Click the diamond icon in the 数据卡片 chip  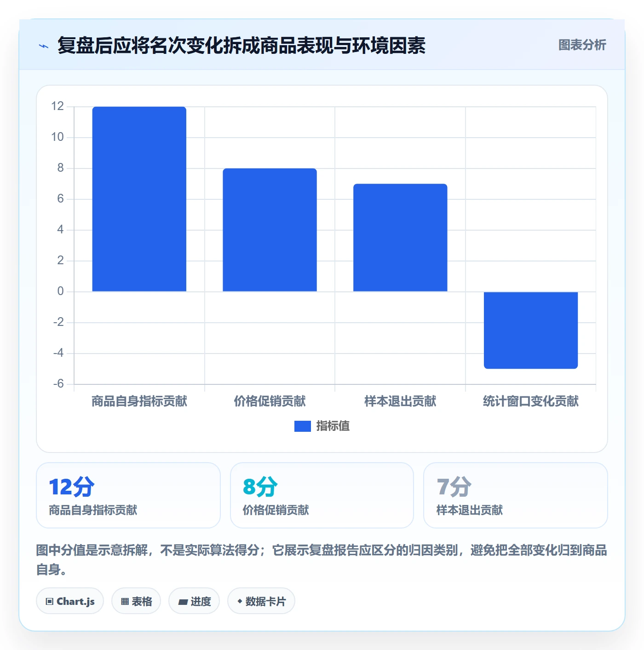point(240,601)
